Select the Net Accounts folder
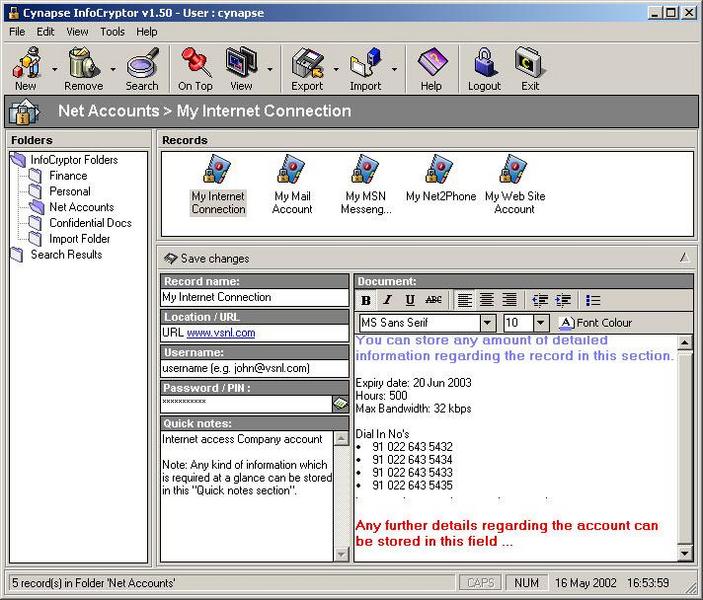Image resolution: width=703 pixels, height=600 pixels. (82, 207)
